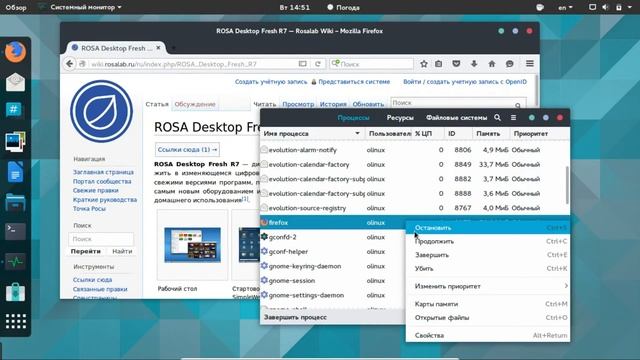Open Свежие правки sidebar link
Image resolution: width=640 pixels, height=360 pixels.
(x=96, y=190)
